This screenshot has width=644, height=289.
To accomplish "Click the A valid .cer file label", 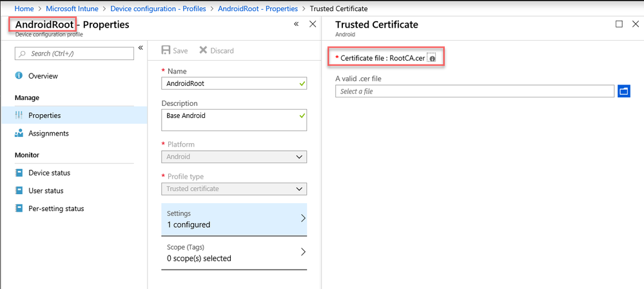I will 358,79.
